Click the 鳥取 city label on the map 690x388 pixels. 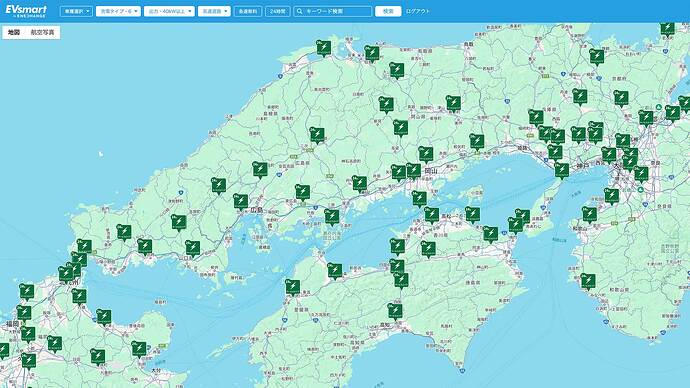[469, 44]
